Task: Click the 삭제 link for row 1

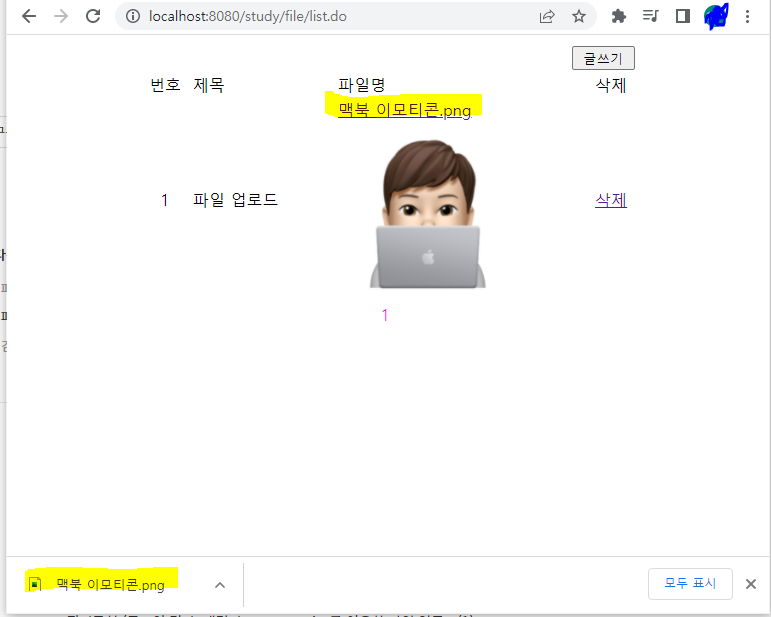Action: click(611, 200)
